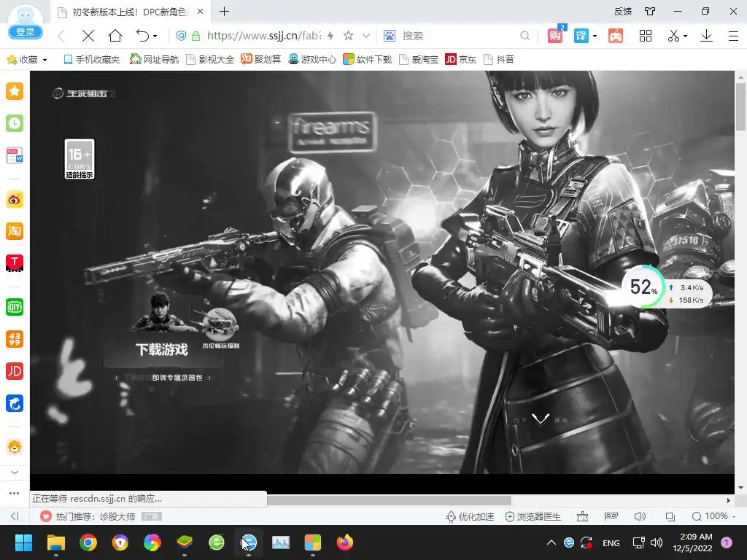Open 影视大全 bookmark
Viewport: 747px width, 560px height.
pyautogui.click(x=210, y=60)
